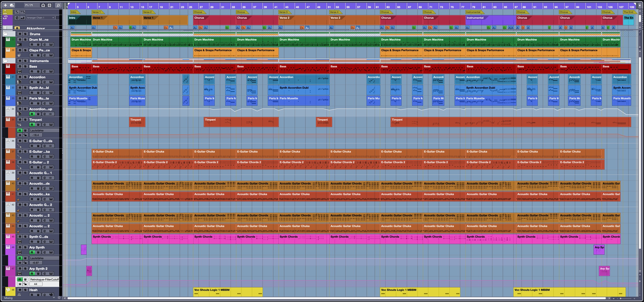Open track control settings gear icon
Screen dimensions: 644x302
pyautogui.click(x=59, y=298)
